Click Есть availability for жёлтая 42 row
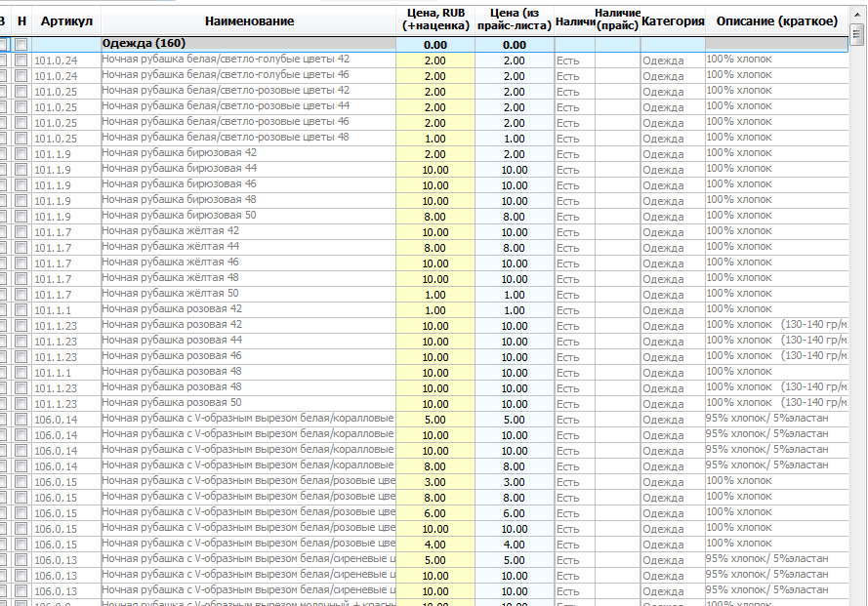Screen dimensions: 868x606 click(x=567, y=232)
